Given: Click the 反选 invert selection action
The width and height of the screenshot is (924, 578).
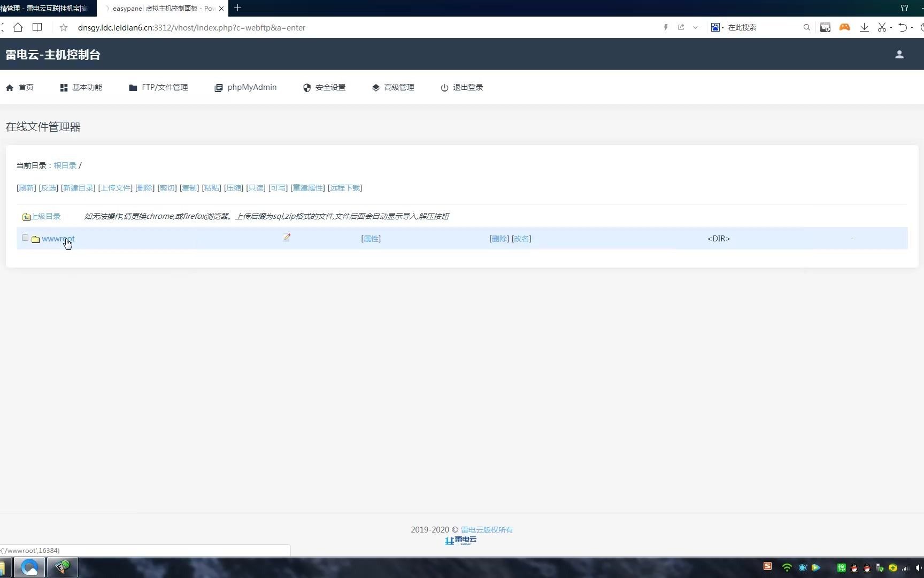Looking at the screenshot, I should click(x=48, y=188).
